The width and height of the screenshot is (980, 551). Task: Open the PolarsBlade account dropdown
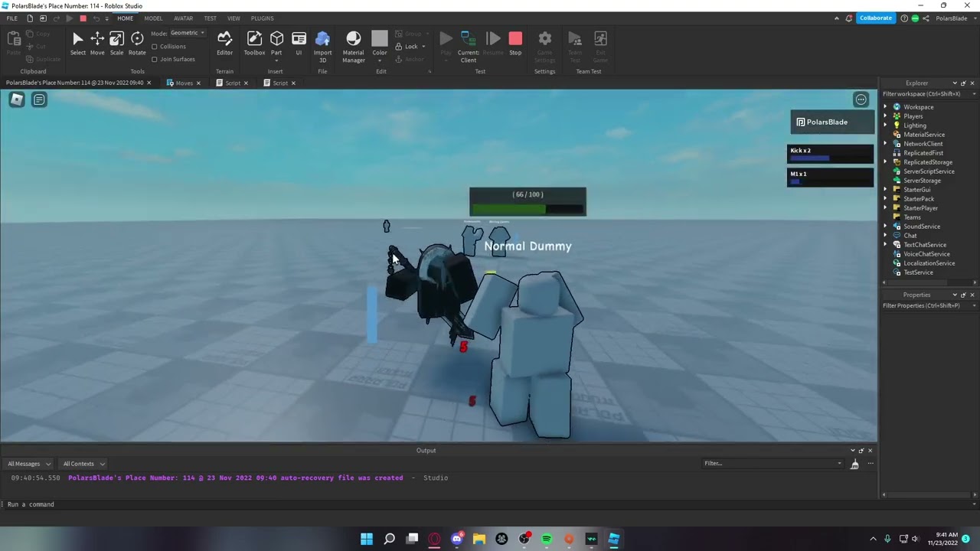pyautogui.click(x=955, y=18)
